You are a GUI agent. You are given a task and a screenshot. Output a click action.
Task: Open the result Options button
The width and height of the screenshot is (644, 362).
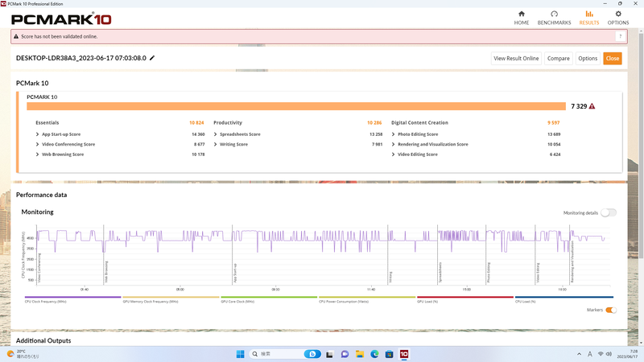coord(588,58)
